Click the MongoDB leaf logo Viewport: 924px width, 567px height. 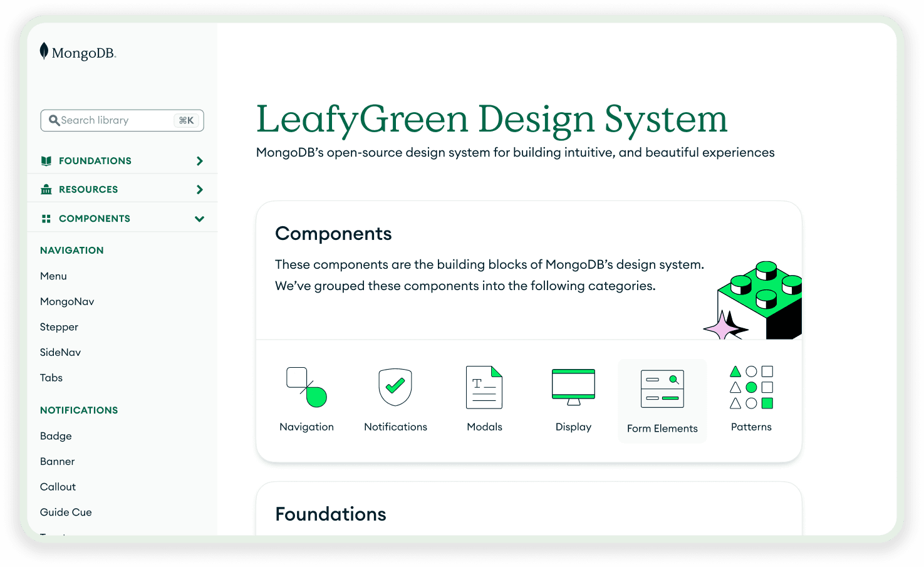pyautogui.click(x=44, y=50)
